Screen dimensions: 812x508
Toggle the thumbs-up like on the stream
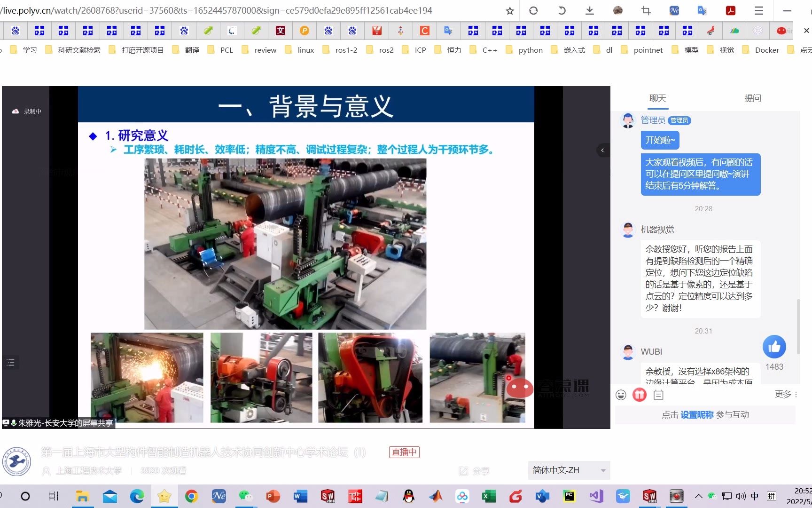[x=774, y=347]
